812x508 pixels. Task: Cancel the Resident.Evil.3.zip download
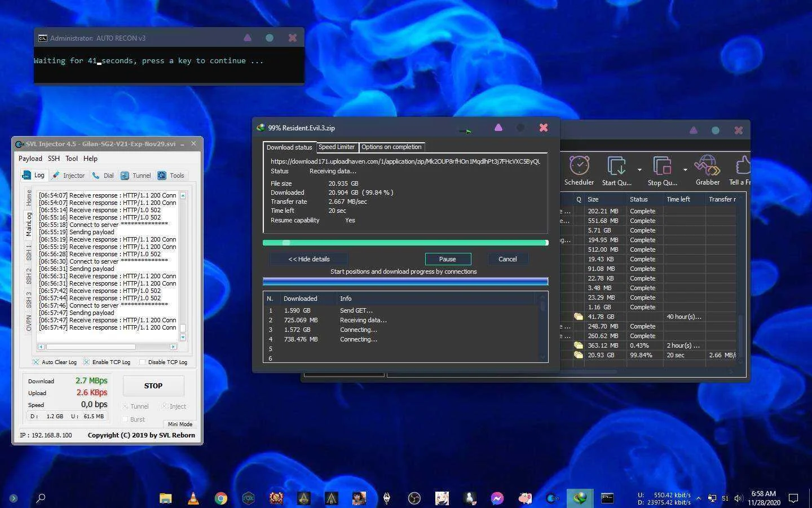point(507,259)
